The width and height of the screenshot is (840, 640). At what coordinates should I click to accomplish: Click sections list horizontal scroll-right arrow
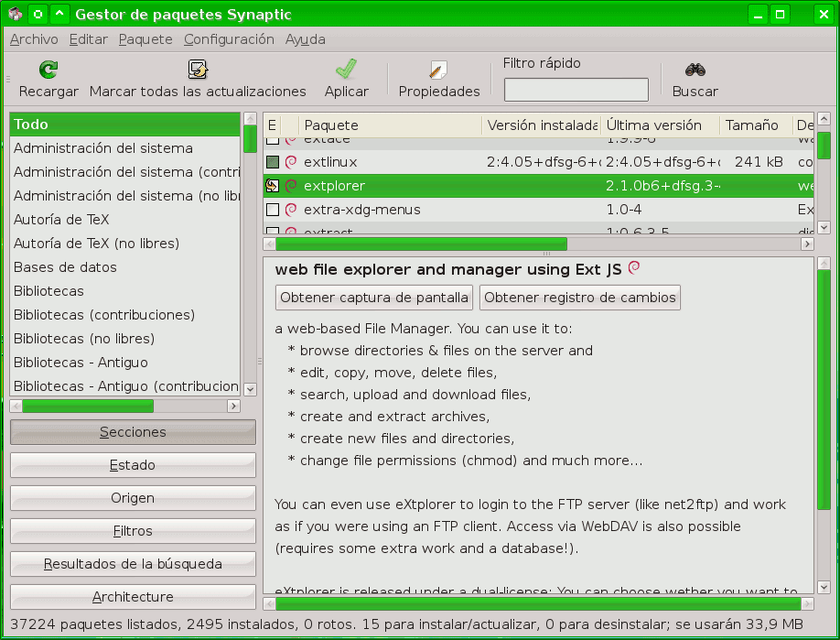233,407
